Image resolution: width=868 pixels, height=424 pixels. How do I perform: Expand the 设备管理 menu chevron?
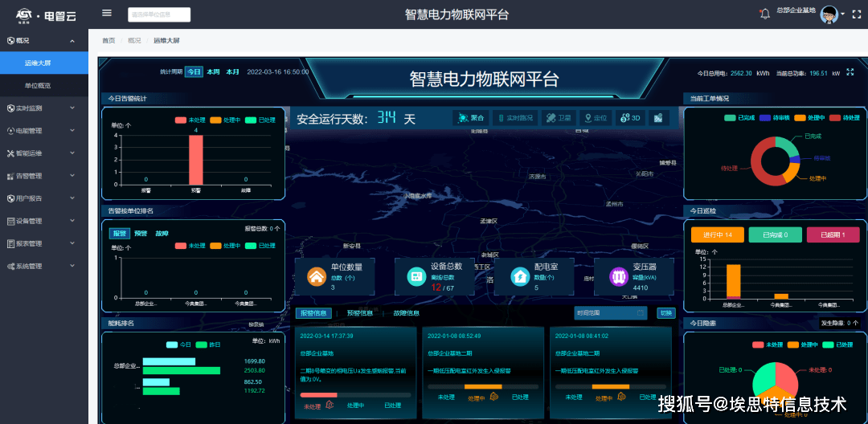72,221
